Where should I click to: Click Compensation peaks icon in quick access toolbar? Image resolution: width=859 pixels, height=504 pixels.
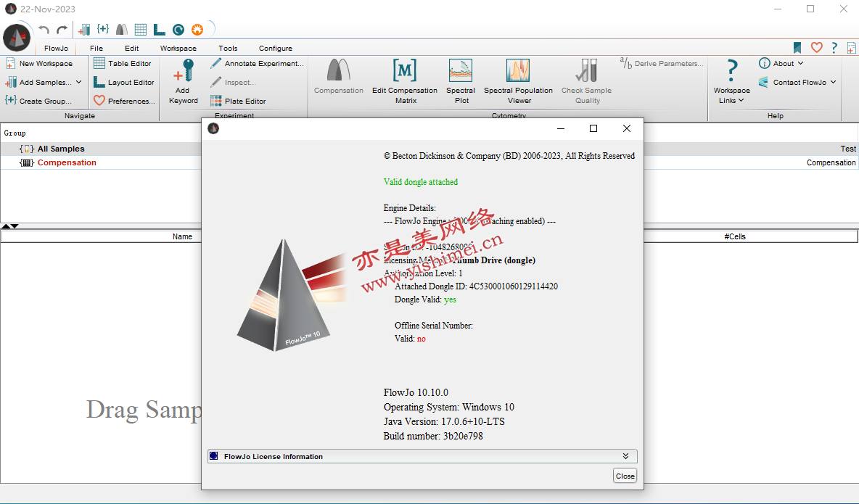point(122,30)
